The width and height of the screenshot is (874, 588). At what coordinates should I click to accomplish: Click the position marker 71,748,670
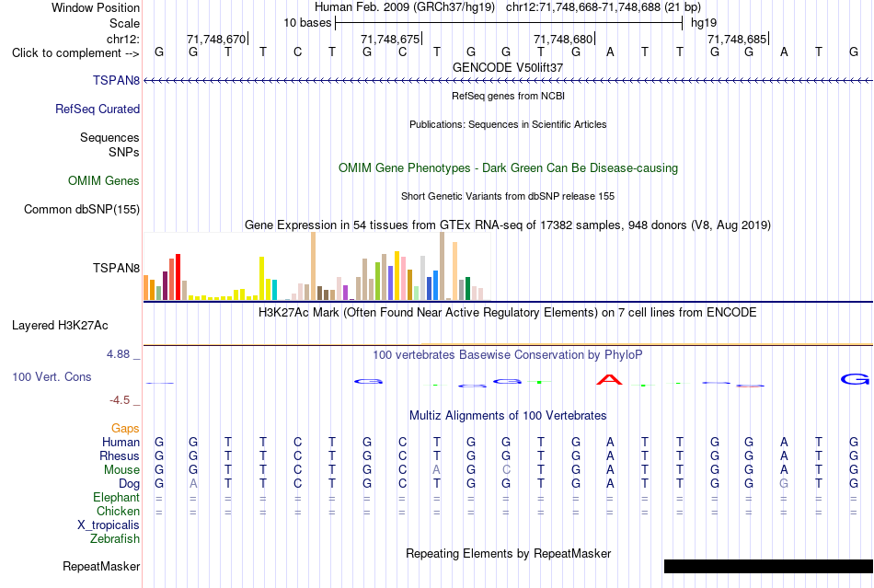[x=216, y=39]
